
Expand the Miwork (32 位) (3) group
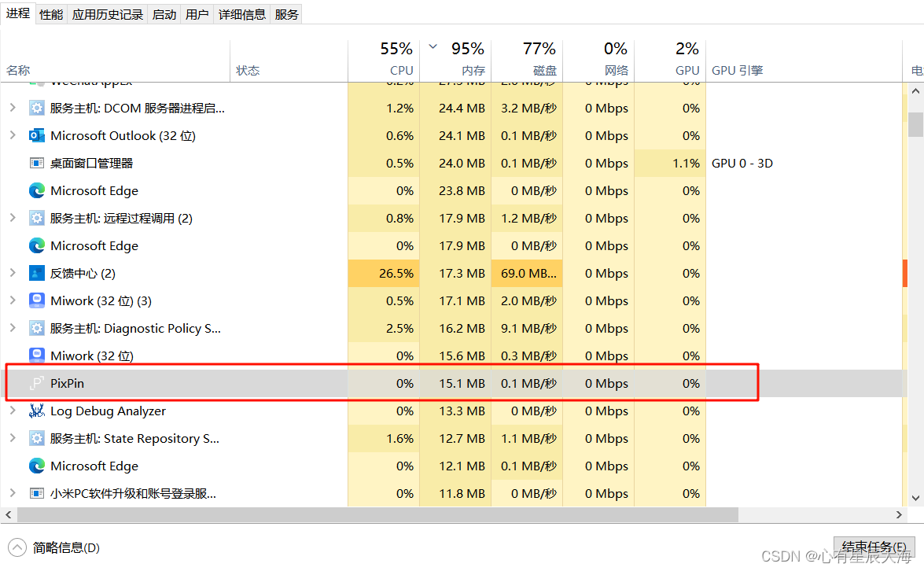[x=13, y=300]
